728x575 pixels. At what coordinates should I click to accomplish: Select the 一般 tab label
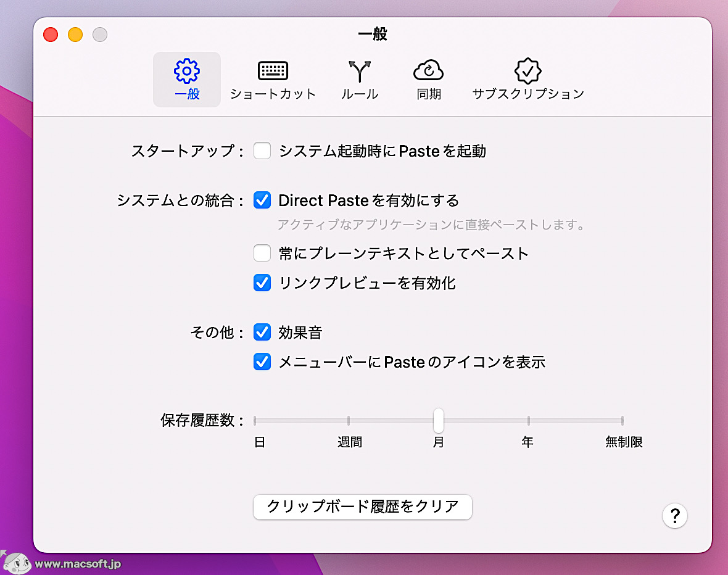point(187,94)
